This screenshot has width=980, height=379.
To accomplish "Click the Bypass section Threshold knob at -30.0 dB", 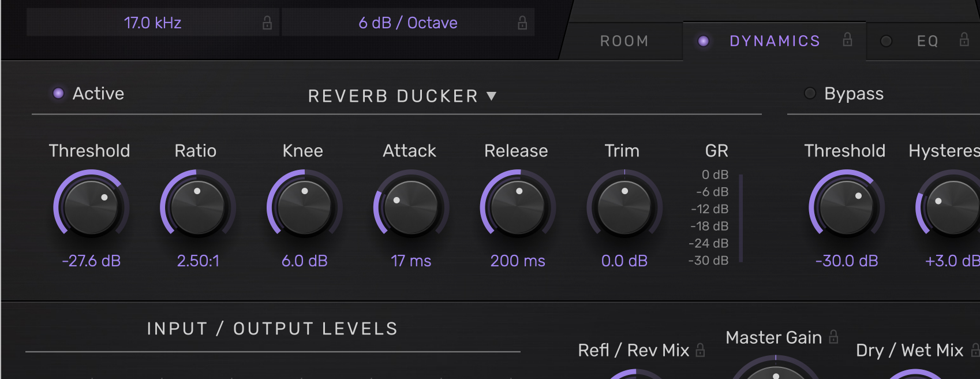I will click(847, 207).
